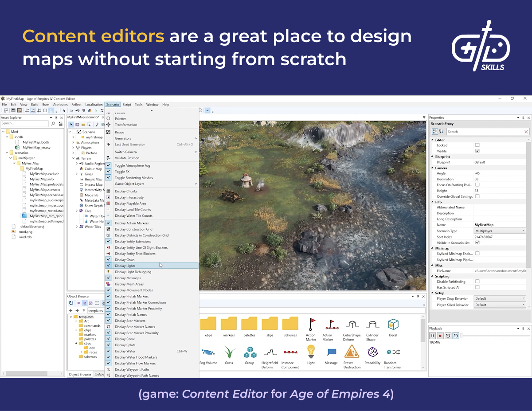Pick the Probability dice icon
This screenshot has height=411, width=532.
[x=372, y=352]
